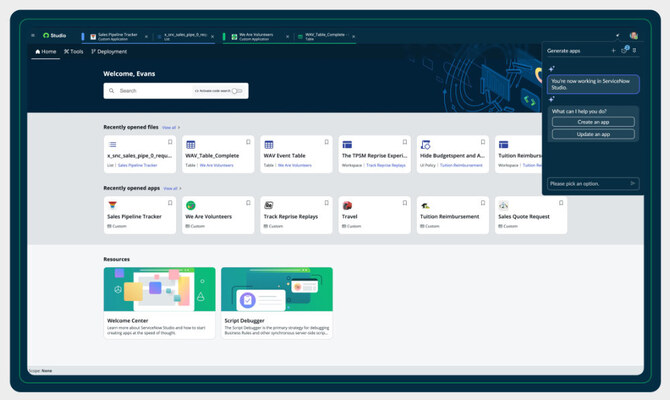Viewport: 670px width, 400px height.
Task: Start a new chat with plus icon
Action: pyautogui.click(x=613, y=50)
